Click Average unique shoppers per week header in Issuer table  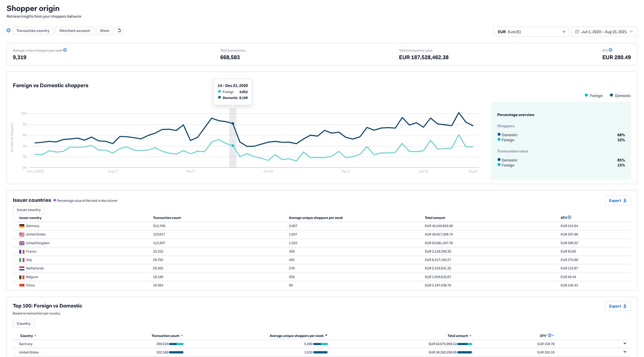pos(316,218)
